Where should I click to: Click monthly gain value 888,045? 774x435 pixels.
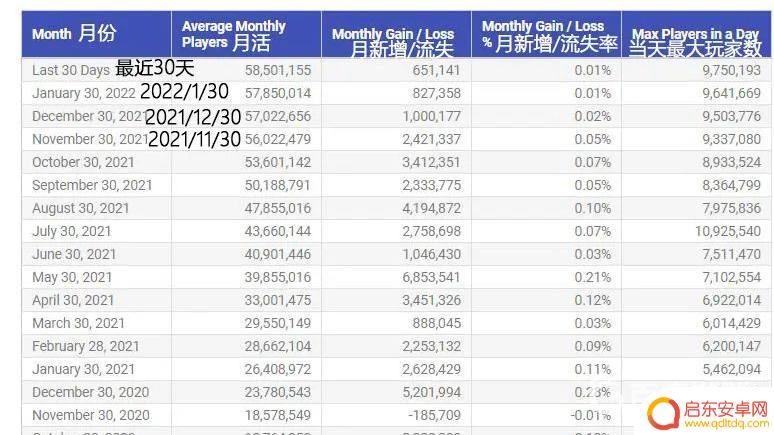(437, 323)
